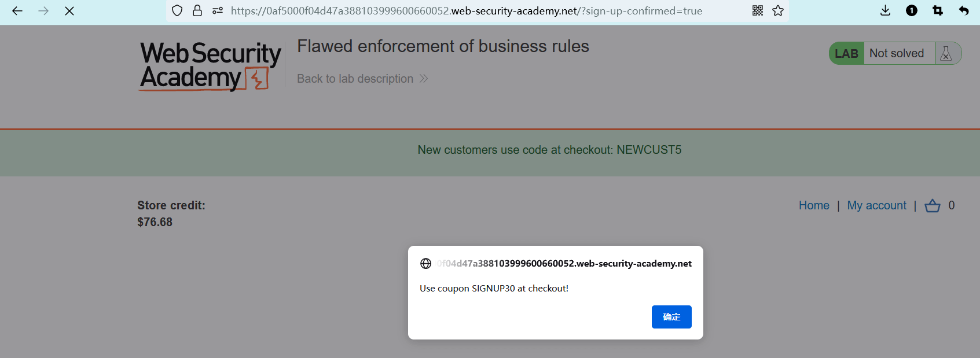Click the lab flask icon
Screen dimensions: 980x358
[946, 53]
